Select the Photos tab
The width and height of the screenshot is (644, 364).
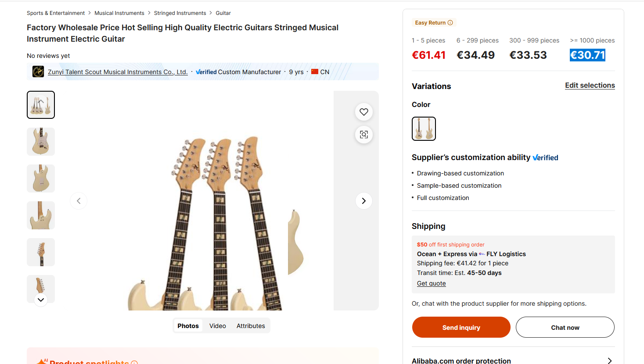coord(188,326)
